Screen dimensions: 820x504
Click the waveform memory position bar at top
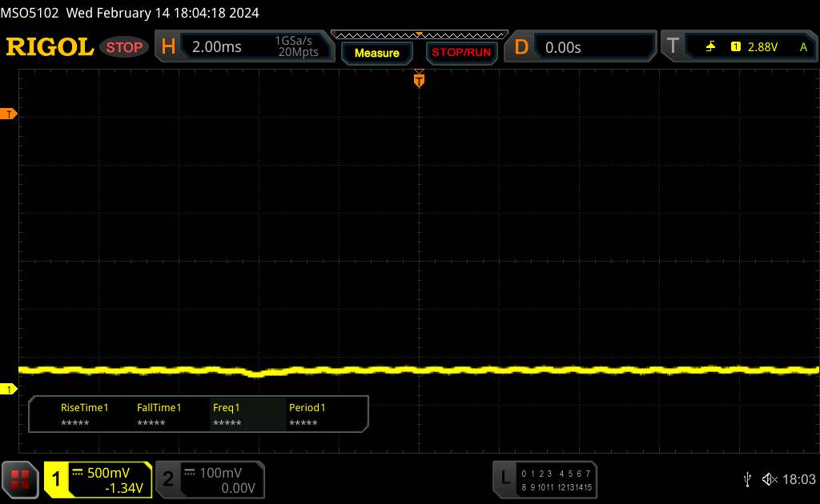tap(419, 34)
